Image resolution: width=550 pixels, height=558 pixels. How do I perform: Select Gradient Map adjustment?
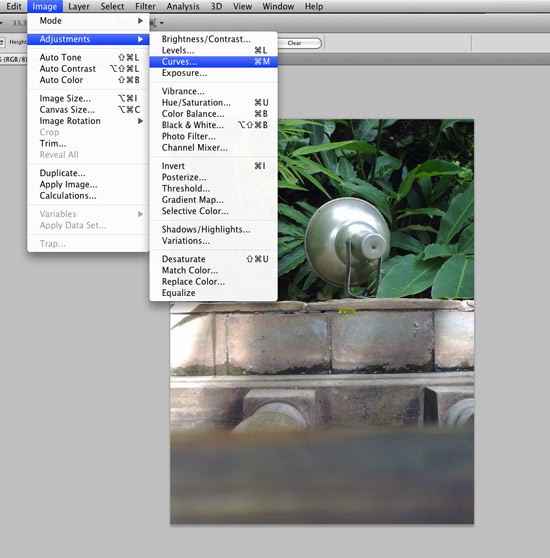[213, 200]
